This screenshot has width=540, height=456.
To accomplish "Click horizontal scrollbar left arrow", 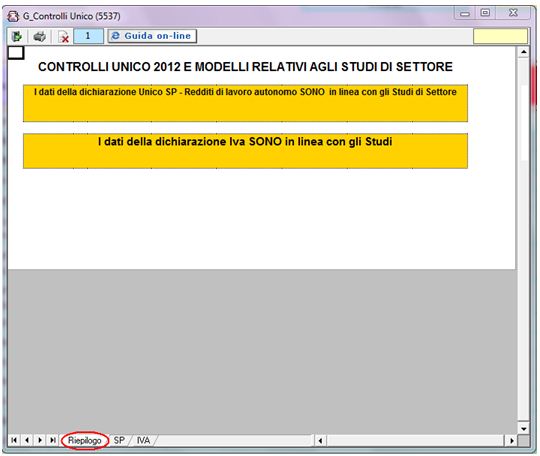I will 321,441.
